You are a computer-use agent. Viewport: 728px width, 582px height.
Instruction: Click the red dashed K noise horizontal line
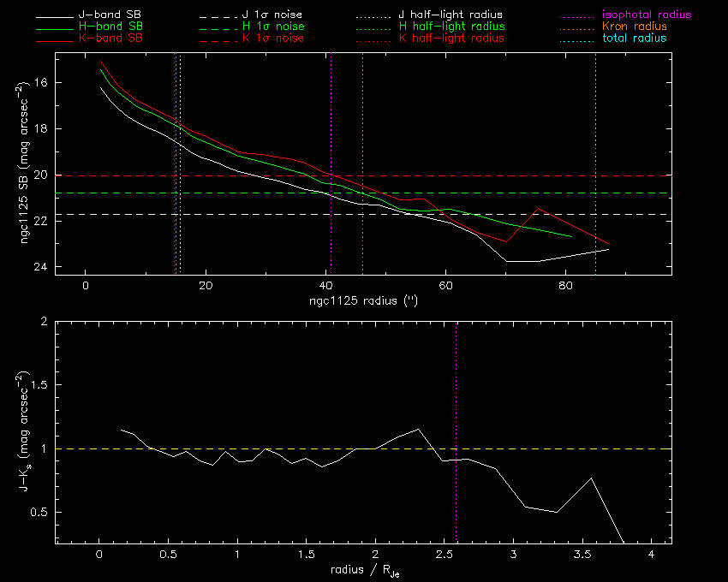(x=363, y=176)
